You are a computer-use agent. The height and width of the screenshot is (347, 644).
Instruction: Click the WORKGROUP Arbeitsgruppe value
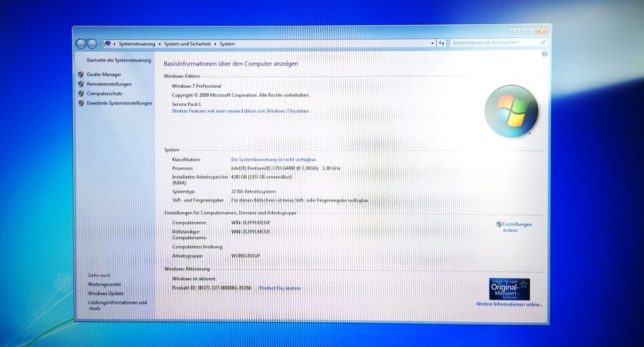[x=246, y=256]
